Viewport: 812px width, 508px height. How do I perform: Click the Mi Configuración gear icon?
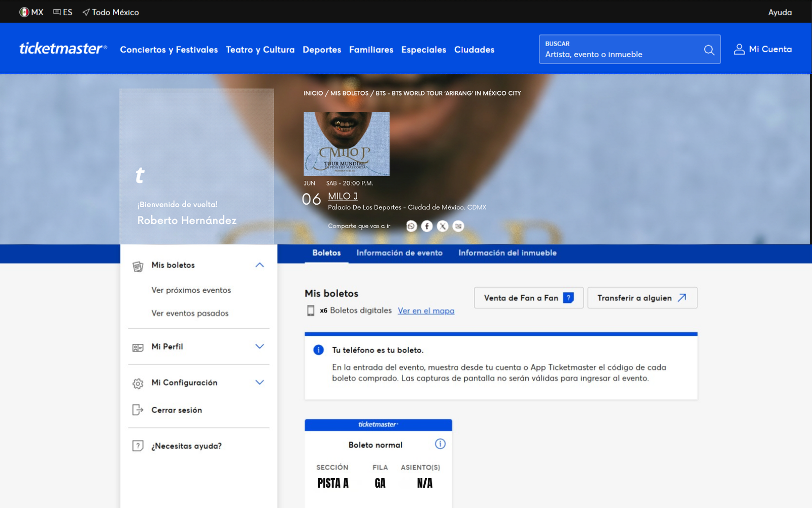pos(138,384)
